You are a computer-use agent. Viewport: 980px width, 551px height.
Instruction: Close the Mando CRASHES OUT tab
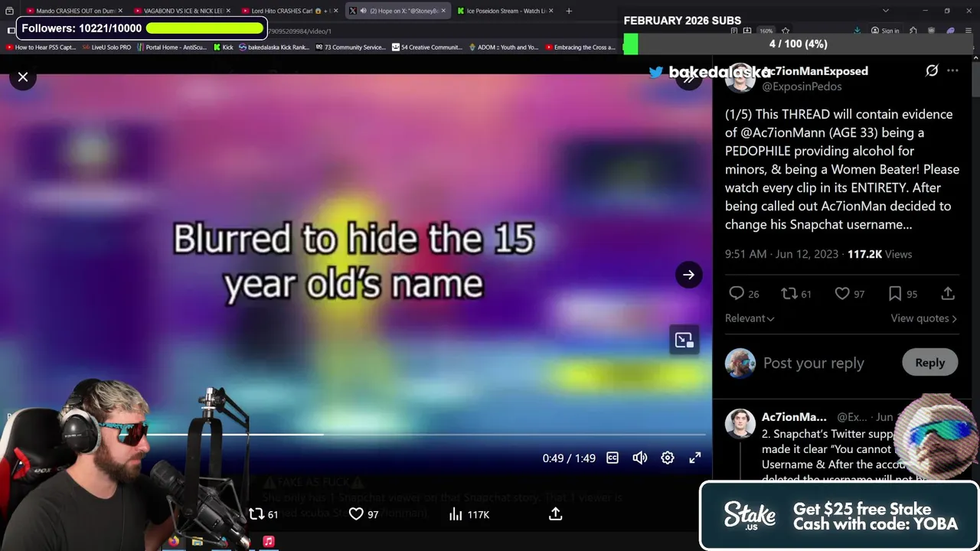[119, 11]
